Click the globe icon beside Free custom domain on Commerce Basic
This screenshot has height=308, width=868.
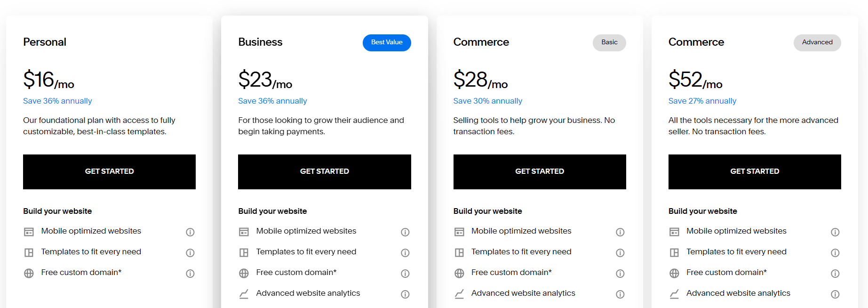click(x=459, y=273)
